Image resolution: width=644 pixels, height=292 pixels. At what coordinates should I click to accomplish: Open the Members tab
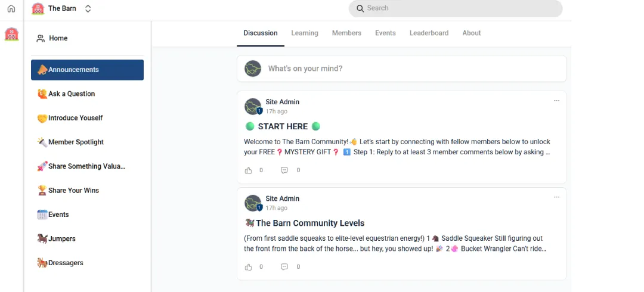point(346,33)
